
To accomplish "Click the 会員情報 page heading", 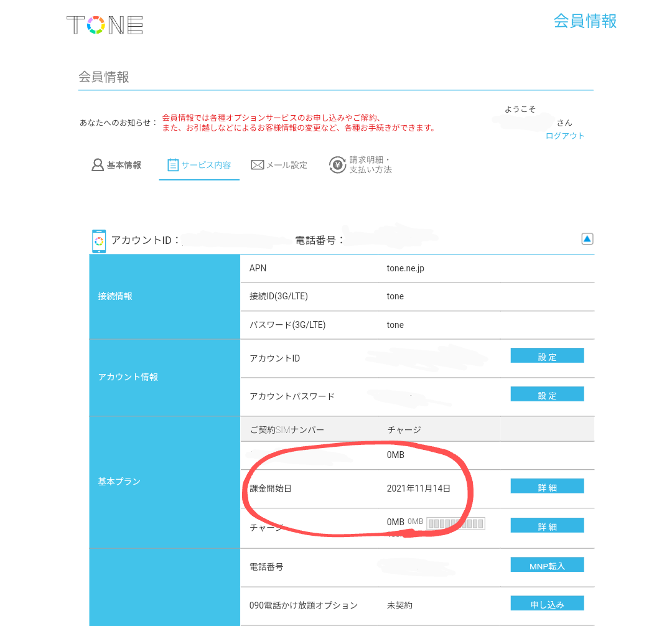I will pyautogui.click(x=104, y=77).
